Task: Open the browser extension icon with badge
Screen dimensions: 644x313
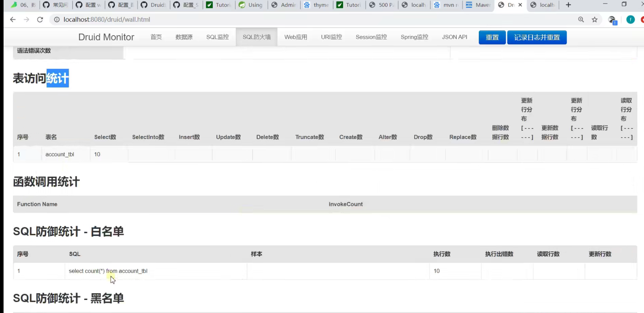Action: point(612,20)
